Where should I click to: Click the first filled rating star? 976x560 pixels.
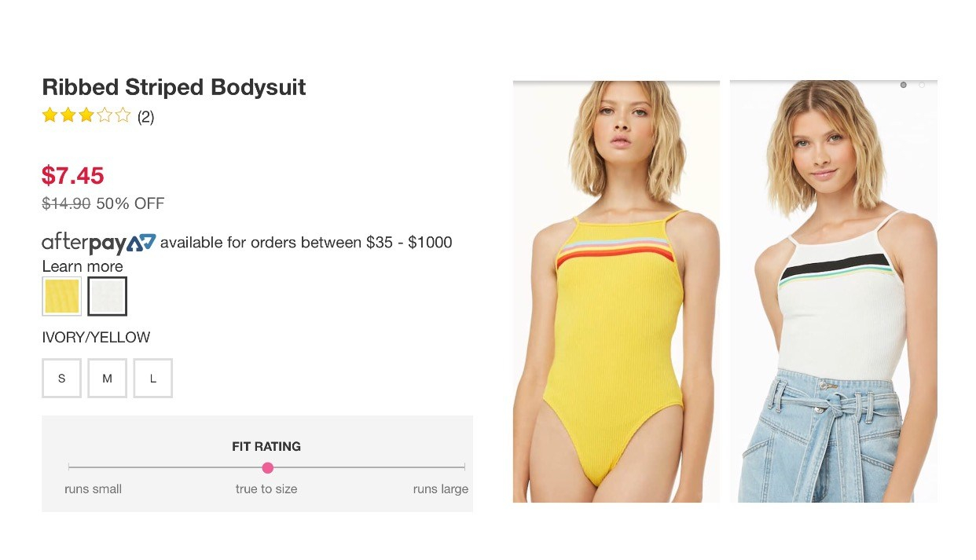(x=50, y=116)
